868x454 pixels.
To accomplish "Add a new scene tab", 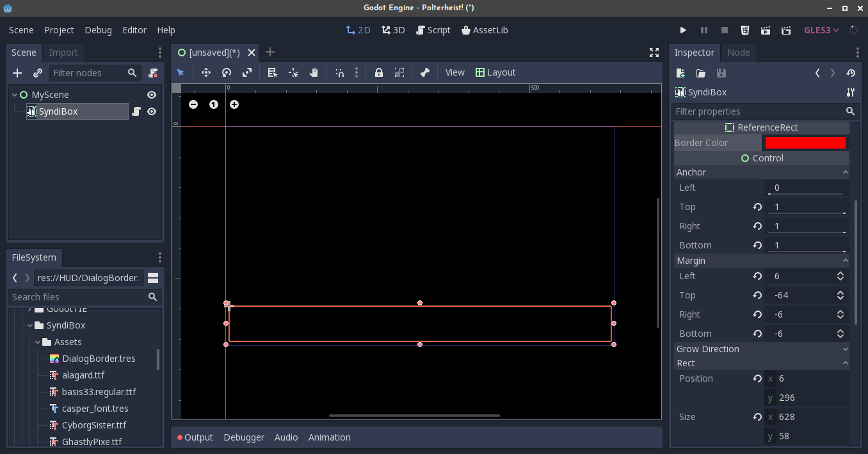I will coord(270,52).
